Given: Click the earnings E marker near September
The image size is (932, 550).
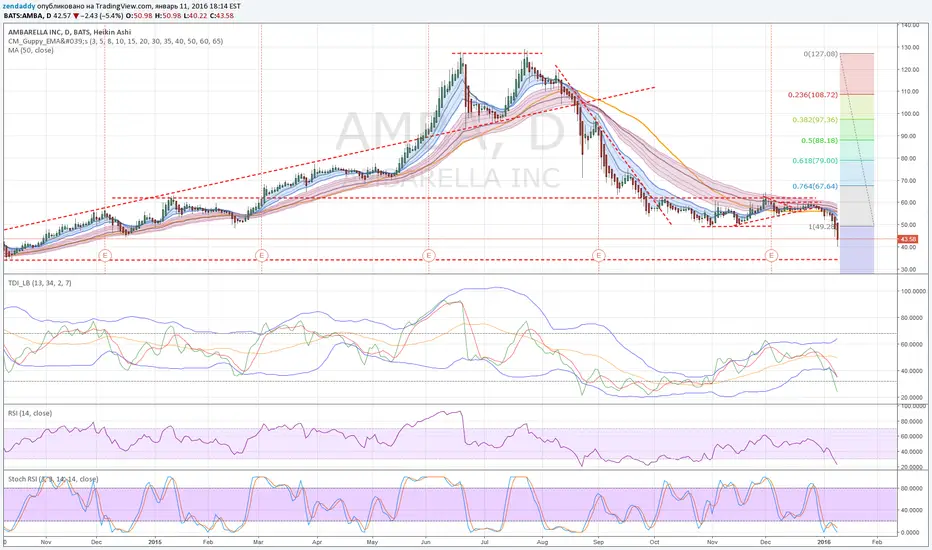Looking at the screenshot, I should point(599,255).
